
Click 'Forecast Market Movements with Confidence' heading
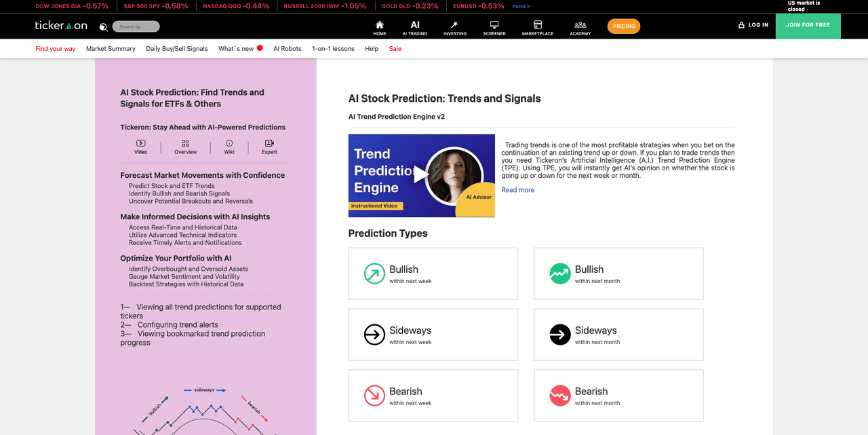click(203, 175)
